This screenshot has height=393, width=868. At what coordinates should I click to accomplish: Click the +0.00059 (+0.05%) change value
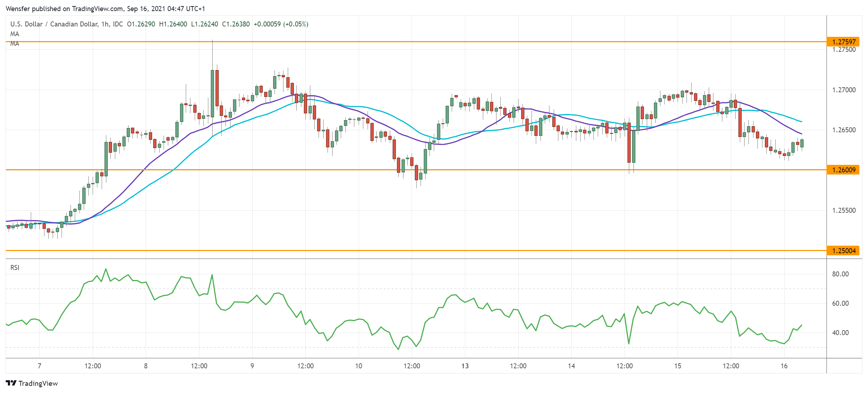(x=281, y=24)
